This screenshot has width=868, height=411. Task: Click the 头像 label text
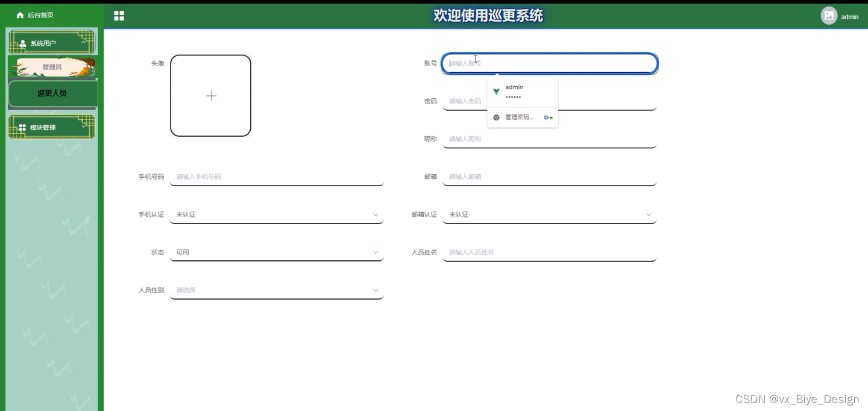click(157, 63)
